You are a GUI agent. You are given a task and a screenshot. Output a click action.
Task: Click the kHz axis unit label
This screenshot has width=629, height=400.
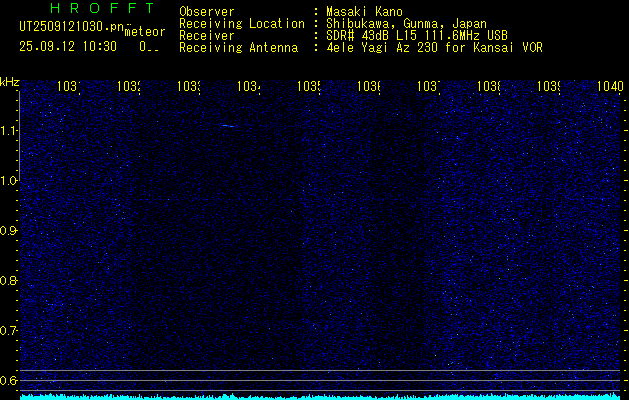pos(10,83)
